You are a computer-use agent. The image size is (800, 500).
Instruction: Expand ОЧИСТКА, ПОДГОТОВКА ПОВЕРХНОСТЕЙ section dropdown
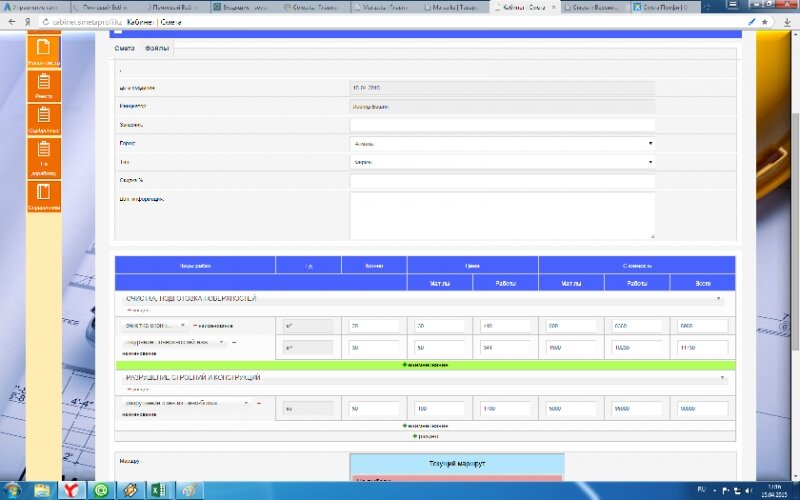[719, 298]
